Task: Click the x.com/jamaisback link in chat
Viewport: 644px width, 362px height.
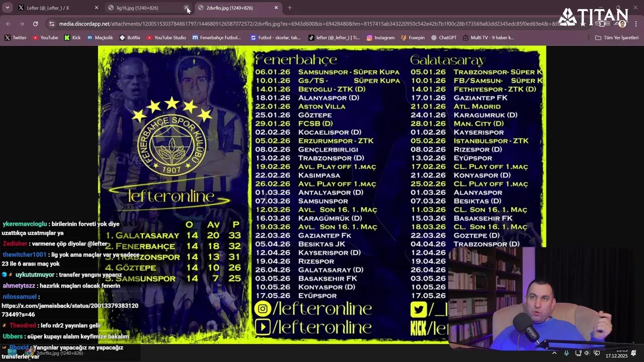Action: [x=70, y=310]
